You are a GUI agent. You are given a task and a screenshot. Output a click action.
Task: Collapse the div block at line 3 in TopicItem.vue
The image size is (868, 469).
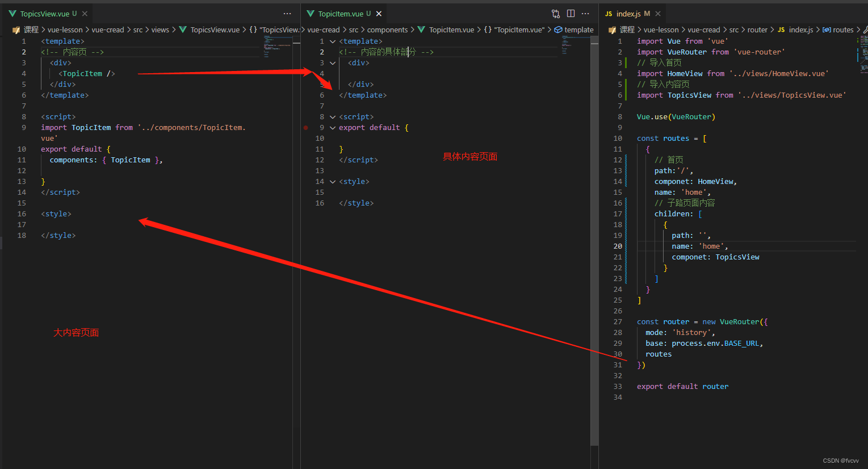333,63
